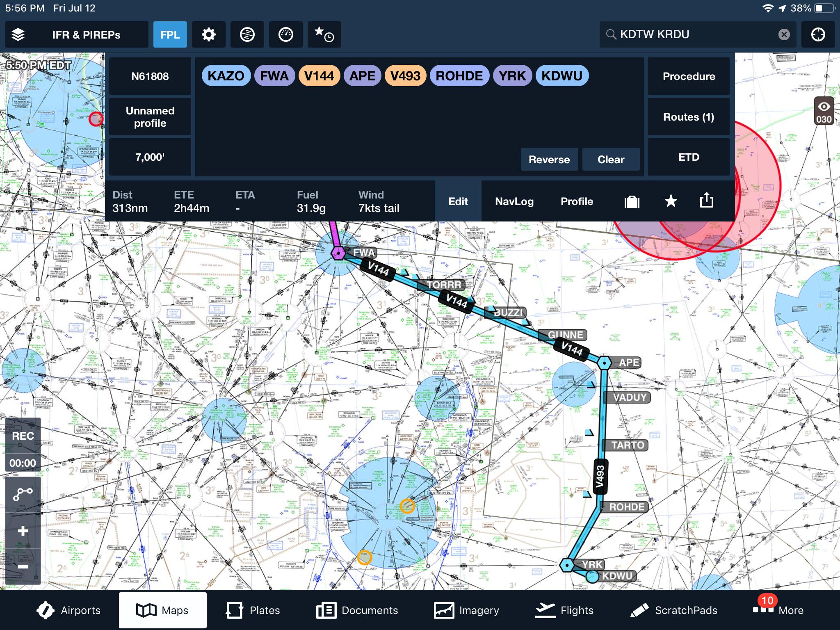Share the route via the export icon
The width and height of the screenshot is (840, 630).
[707, 201]
